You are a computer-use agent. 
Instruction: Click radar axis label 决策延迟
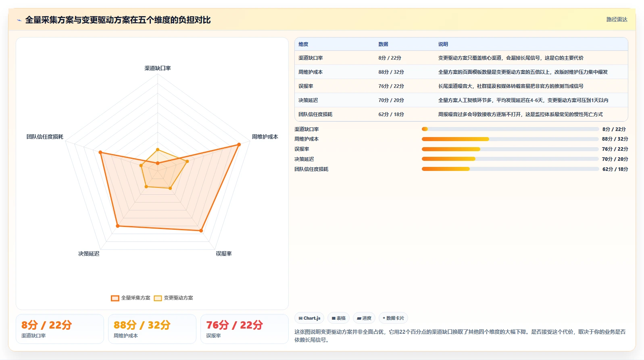point(89,254)
